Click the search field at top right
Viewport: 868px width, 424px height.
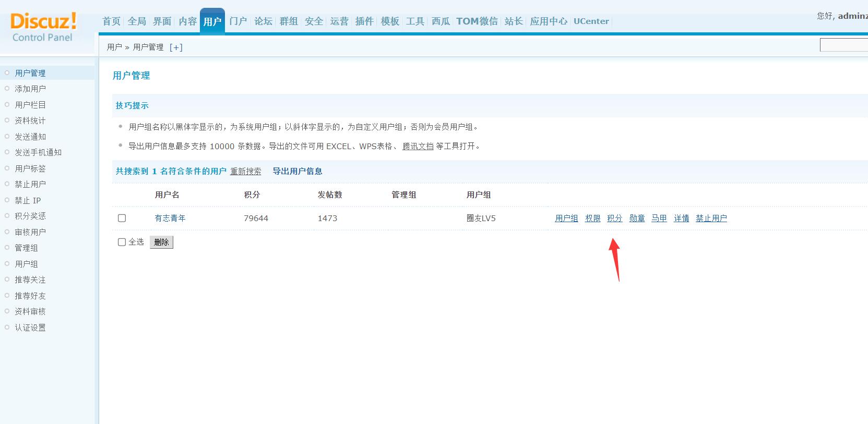click(843, 45)
